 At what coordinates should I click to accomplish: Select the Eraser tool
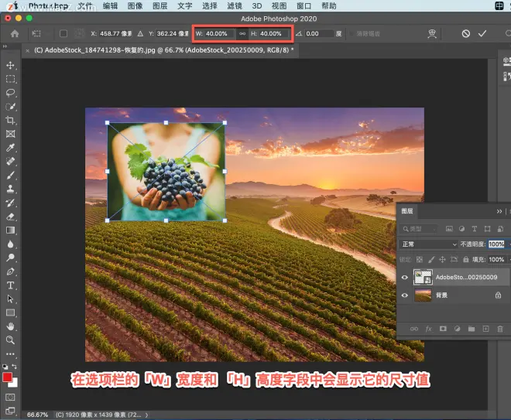(x=10, y=217)
